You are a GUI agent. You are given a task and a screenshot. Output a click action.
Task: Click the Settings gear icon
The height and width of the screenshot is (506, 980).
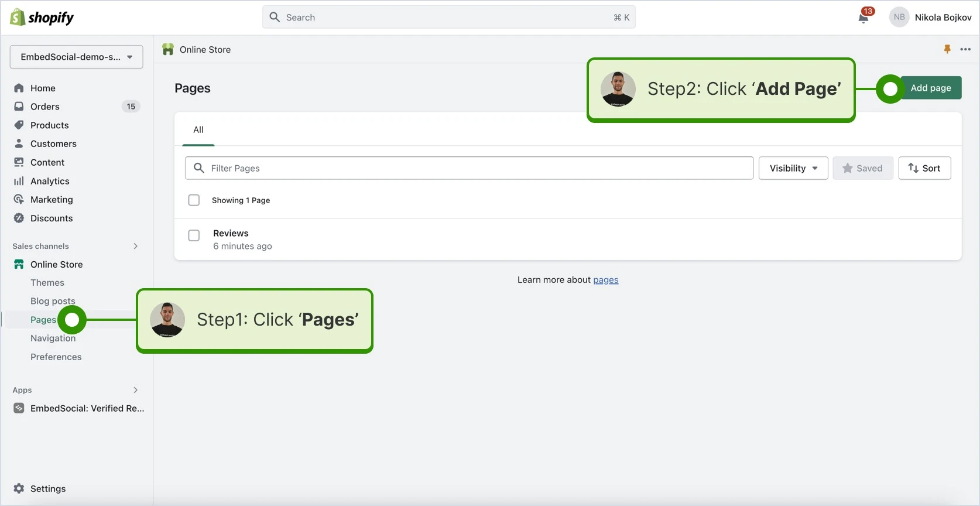coord(19,488)
